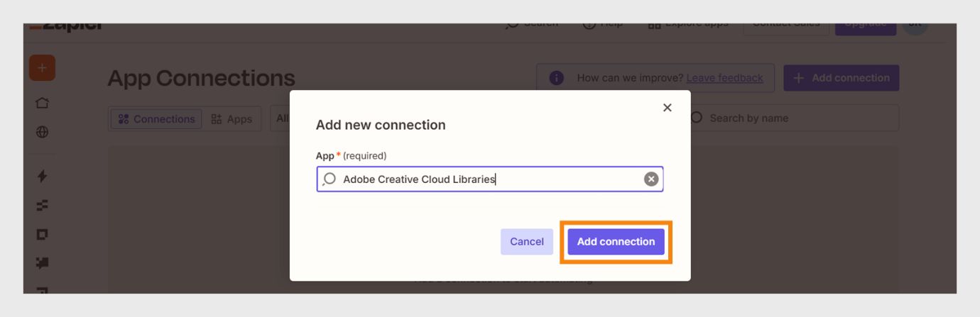Close the dialog with the X icon
This screenshot has height=317, width=980.
pyautogui.click(x=667, y=108)
